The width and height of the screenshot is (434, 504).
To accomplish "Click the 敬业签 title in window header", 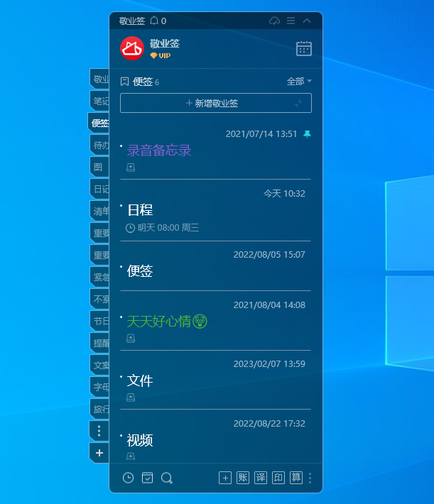I will click(x=132, y=21).
